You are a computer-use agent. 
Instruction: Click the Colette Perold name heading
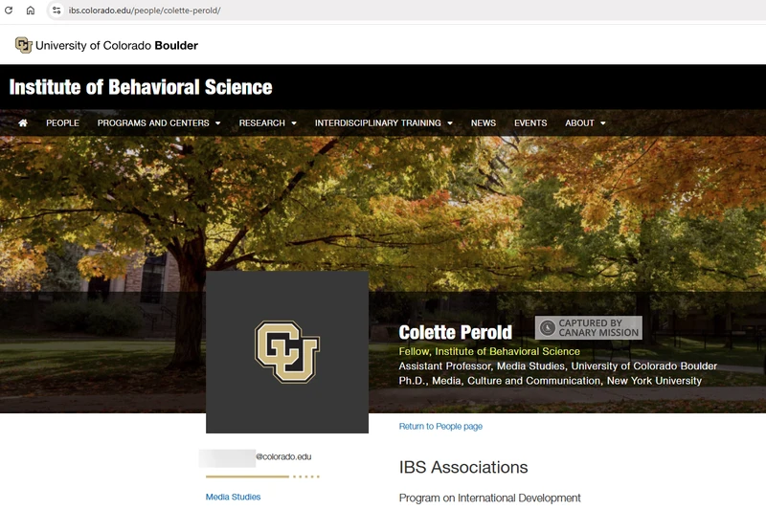(x=456, y=332)
